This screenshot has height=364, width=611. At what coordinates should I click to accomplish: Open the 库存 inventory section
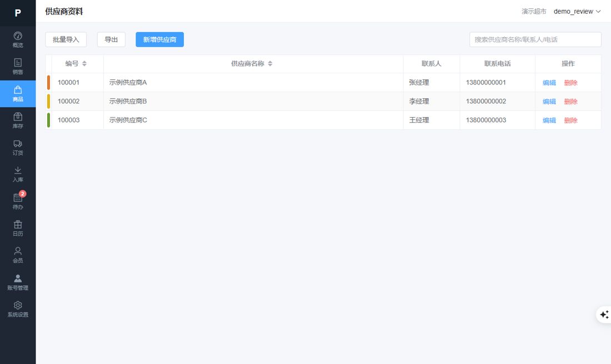tap(18, 120)
